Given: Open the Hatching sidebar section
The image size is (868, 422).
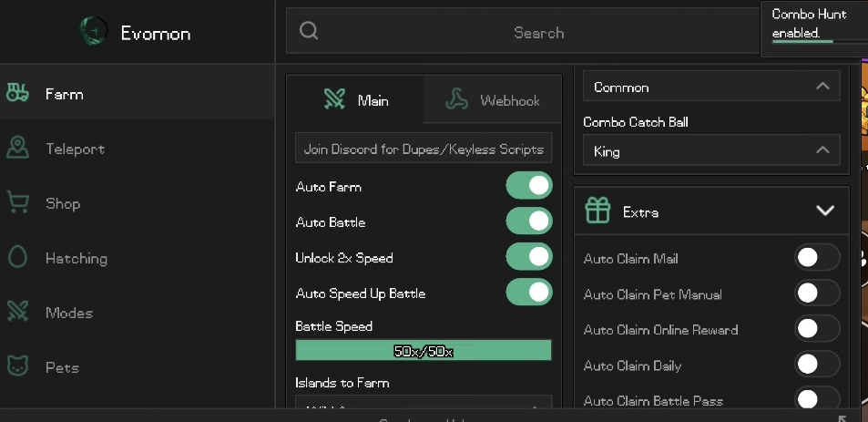Looking at the screenshot, I should click(138, 258).
